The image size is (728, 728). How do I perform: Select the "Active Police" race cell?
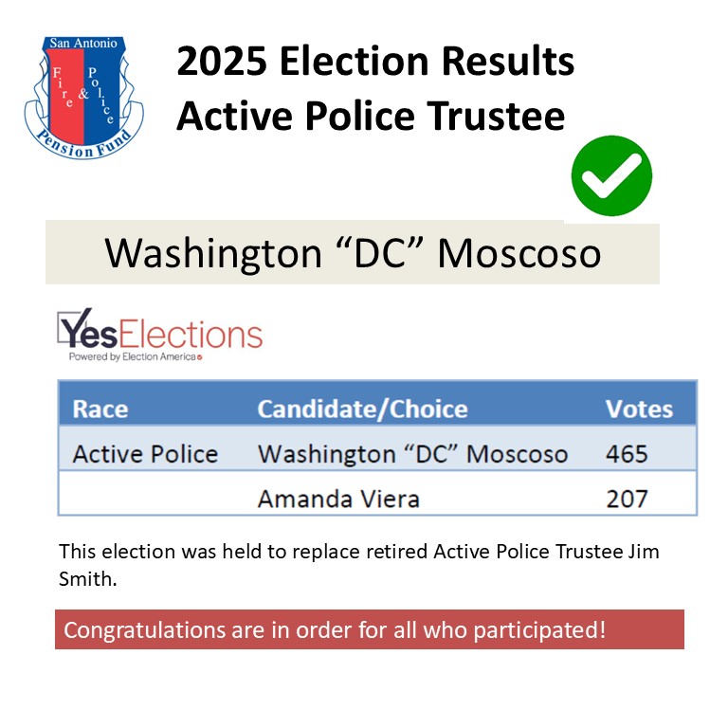[x=145, y=454]
